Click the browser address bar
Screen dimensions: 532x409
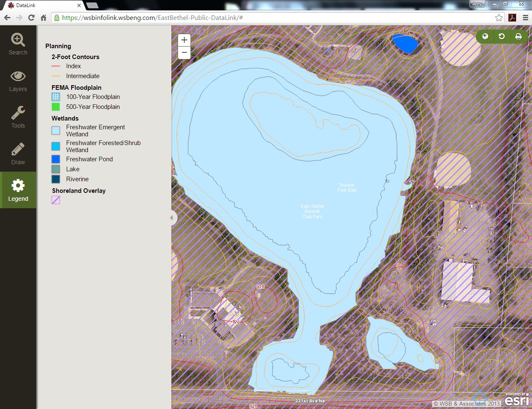coord(275,18)
